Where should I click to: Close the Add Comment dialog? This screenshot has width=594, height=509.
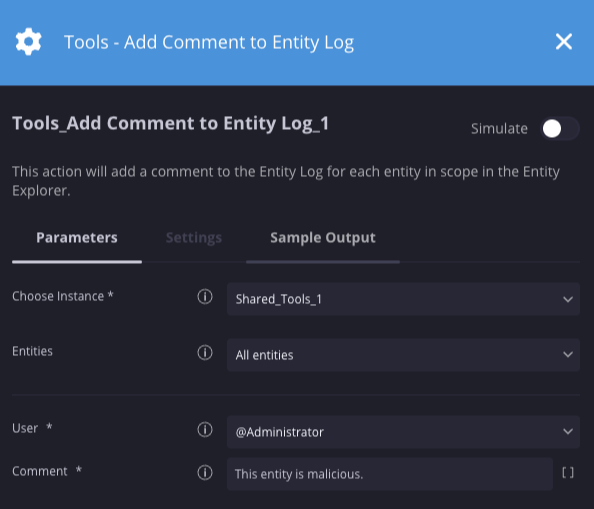coord(564,42)
